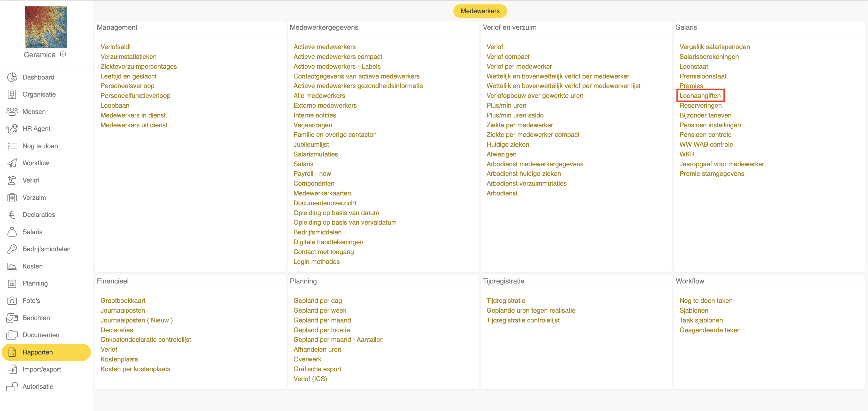The image size is (868, 411).
Task: Click the Ceramica company logo image
Action: (46, 27)
